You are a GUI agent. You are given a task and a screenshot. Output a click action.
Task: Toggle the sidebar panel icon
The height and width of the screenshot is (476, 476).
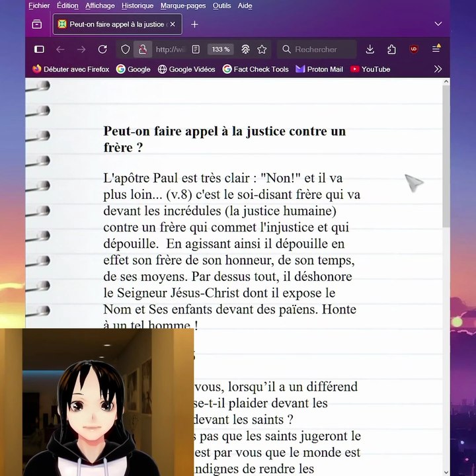coord(39,49)
